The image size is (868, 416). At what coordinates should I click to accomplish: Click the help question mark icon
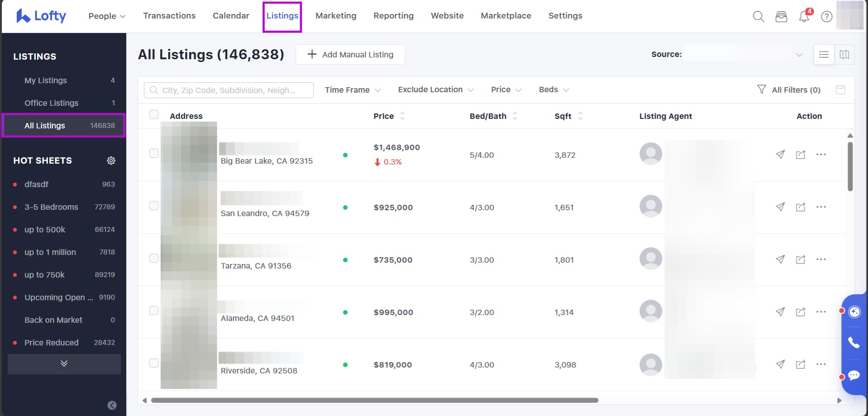[826, 17]
